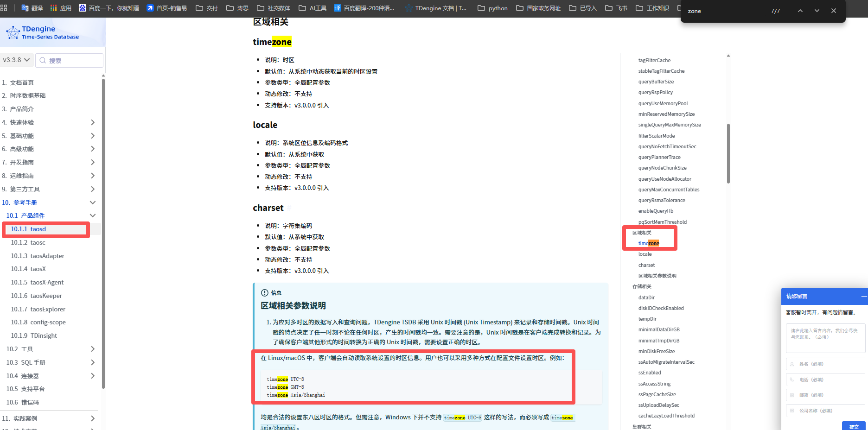Minimize the 请您留言 chat widget

[863, 296]
